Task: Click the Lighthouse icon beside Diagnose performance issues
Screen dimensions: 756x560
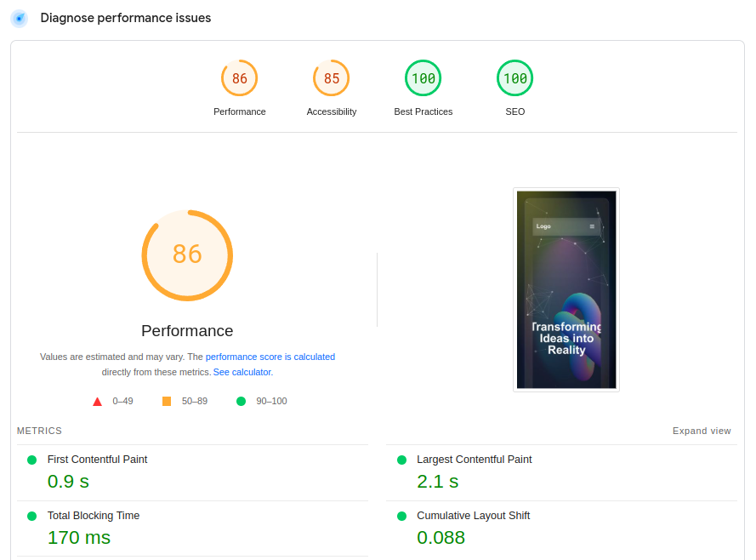Action: coord(20,19)
